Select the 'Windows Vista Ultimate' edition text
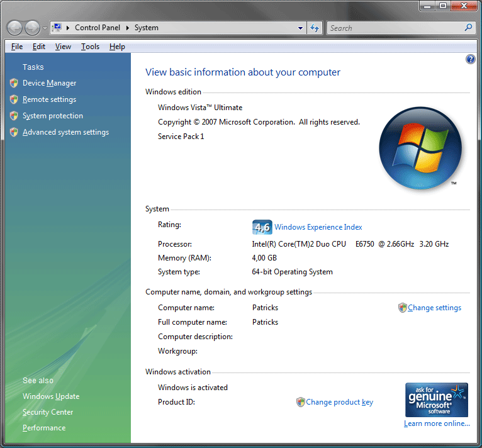Image resolution: width=482 pixels, height=448 pixels. click(x=200, y=108)
